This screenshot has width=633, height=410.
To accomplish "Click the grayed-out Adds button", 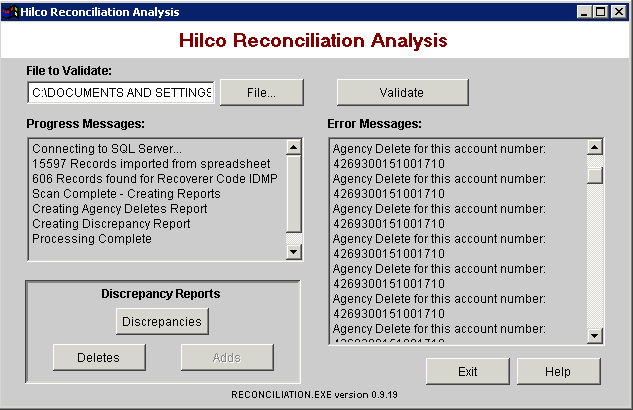I will click(227, 357).
